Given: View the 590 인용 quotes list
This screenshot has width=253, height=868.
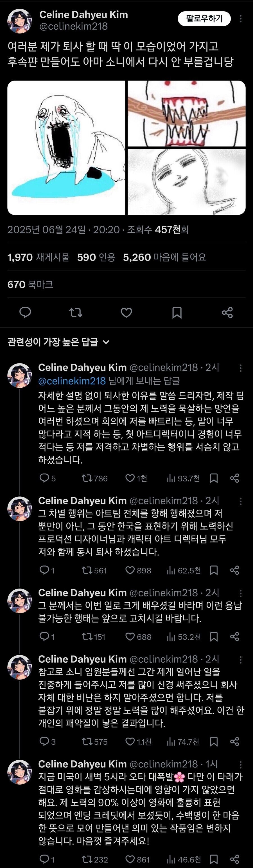Looking at the screenshot, I should [x=96, y=257].
